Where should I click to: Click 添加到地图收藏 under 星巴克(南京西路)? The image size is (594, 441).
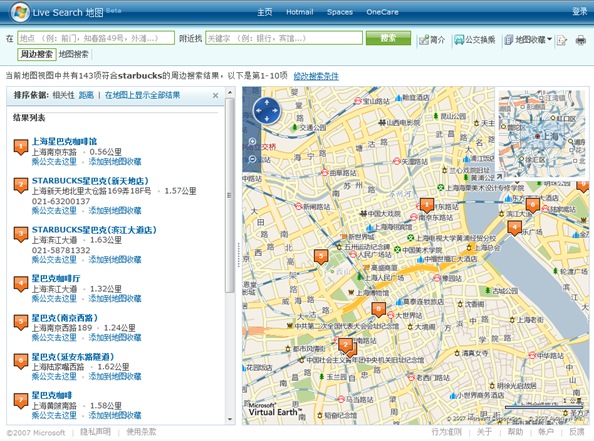[x=115, y=338]
